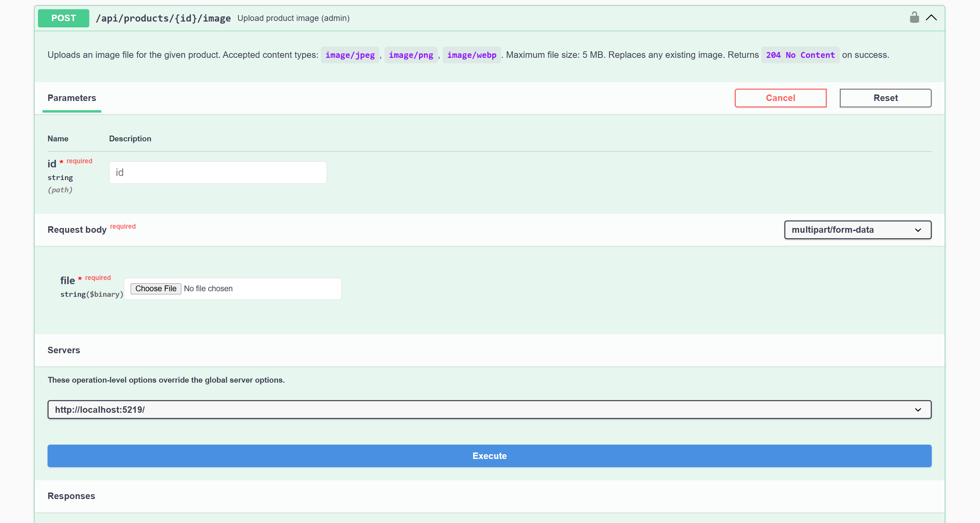Click the green POST method badge
This screenshot has height=523, width=980.
tap(64, 18)
